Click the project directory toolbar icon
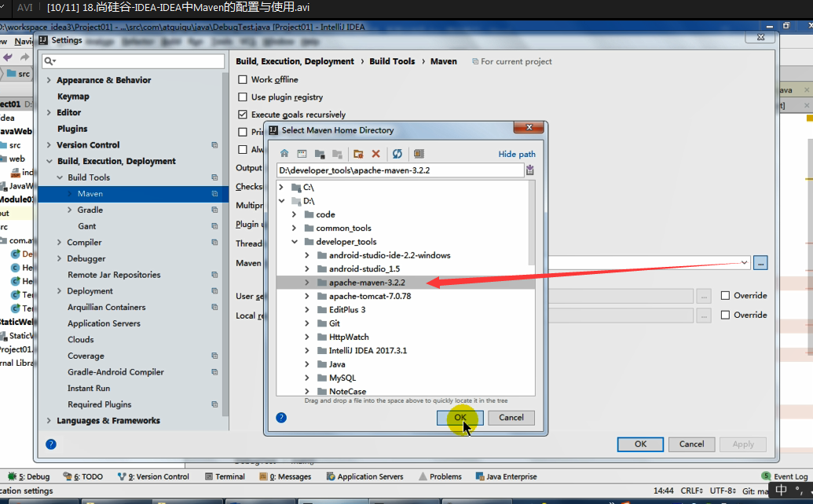This screenshot has width=813, height=504. point(320,154)
